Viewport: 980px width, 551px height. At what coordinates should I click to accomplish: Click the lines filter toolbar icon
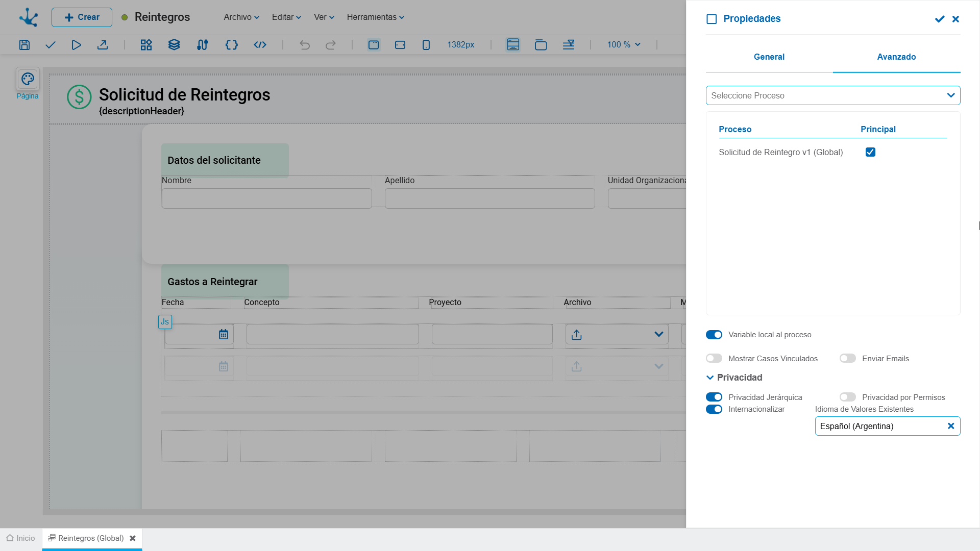pyautogui.click(x=569, y=45)
